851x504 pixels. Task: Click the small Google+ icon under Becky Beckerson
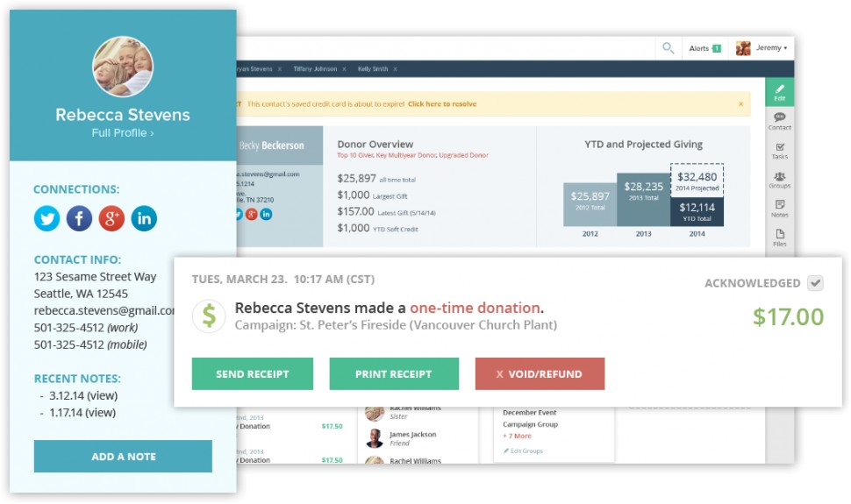[x=251, y=214]
